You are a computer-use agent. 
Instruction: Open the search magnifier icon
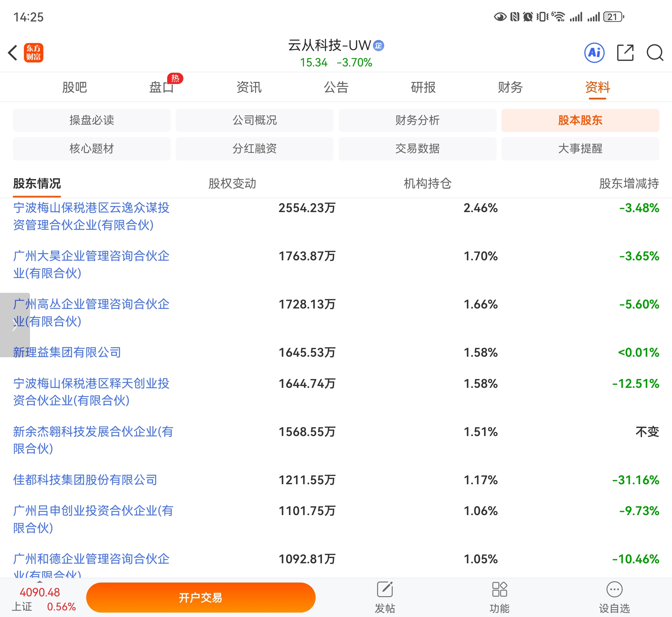tap(655, 53)
